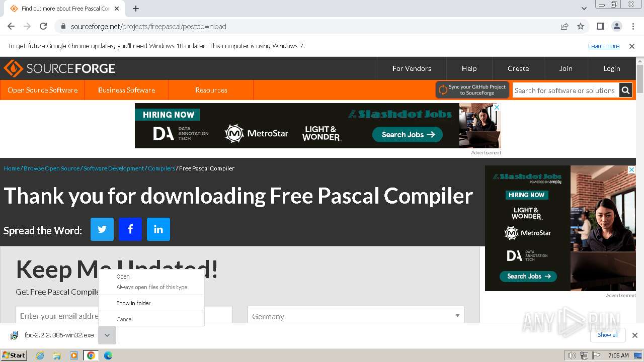Open the Germany country dropdown
The height and width of the screenshot is (362, 644).
(356, 316)
